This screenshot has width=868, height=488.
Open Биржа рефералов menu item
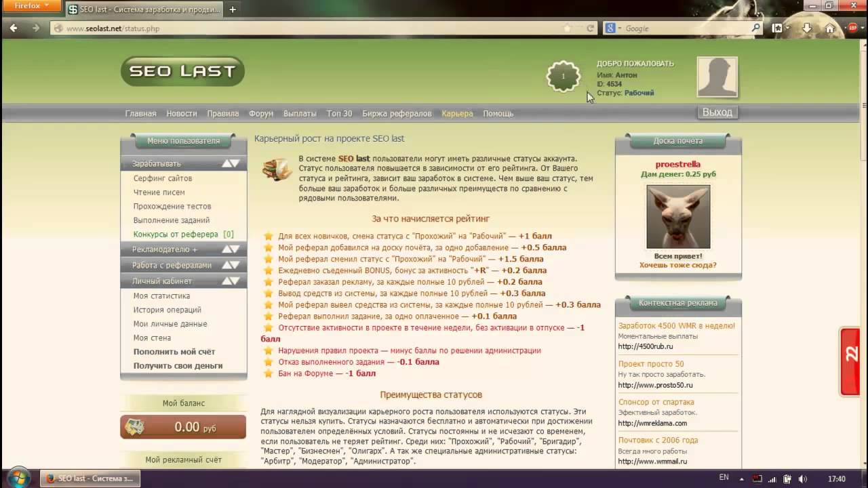[397, 113]
